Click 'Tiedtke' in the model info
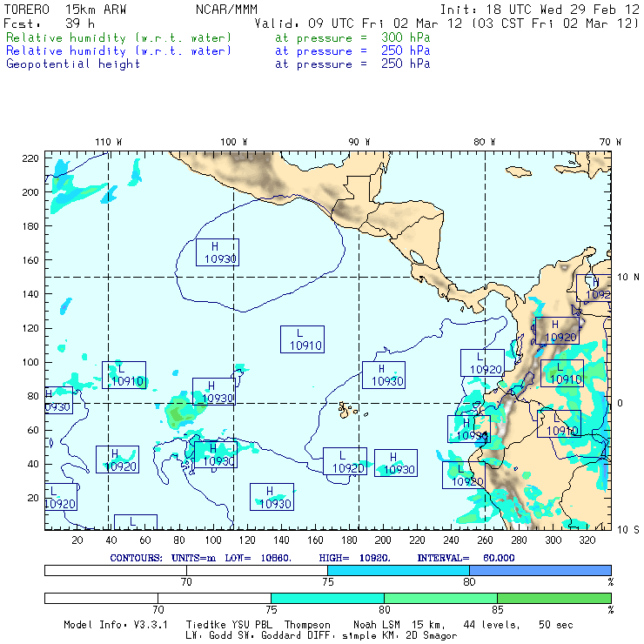The image size is (644, 644). coord(205,625)
